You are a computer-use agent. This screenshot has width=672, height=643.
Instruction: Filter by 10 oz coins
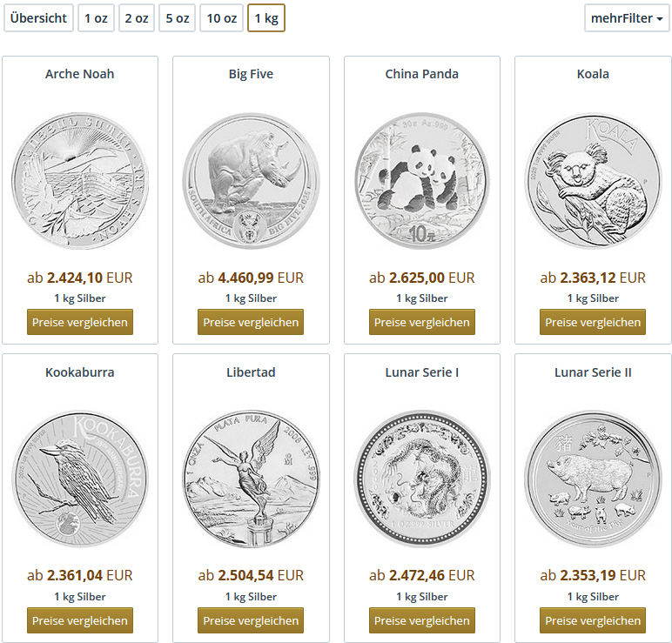[x=221, y=17]
